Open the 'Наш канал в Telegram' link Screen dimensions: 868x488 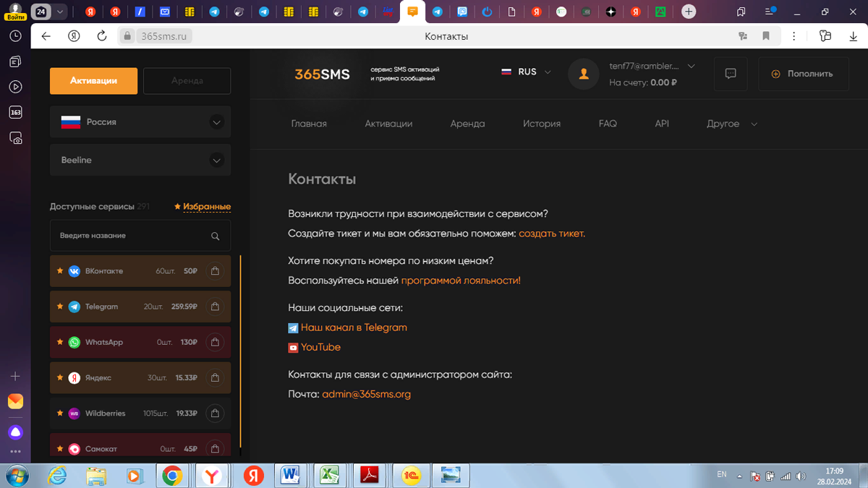(354, 328)
